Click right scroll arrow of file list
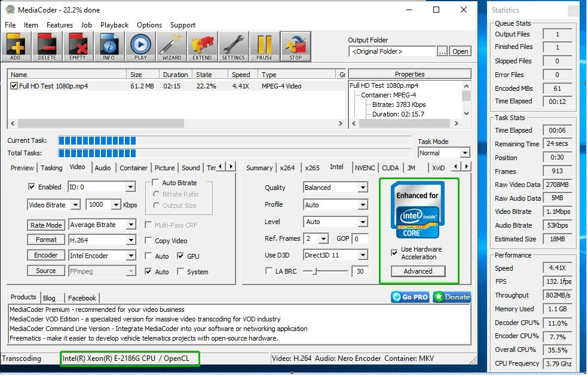The image size is (588, 377). pyautogui.click(x=340, y=124)
